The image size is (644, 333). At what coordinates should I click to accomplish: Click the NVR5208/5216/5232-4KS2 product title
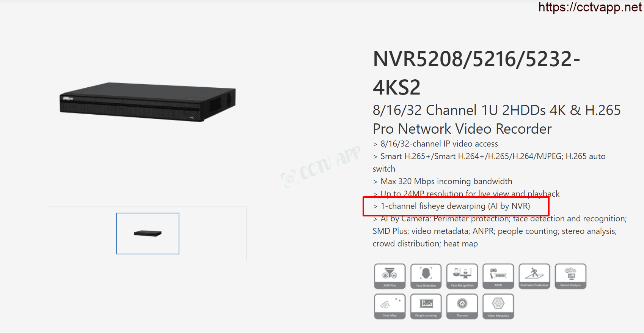(476, 73)
